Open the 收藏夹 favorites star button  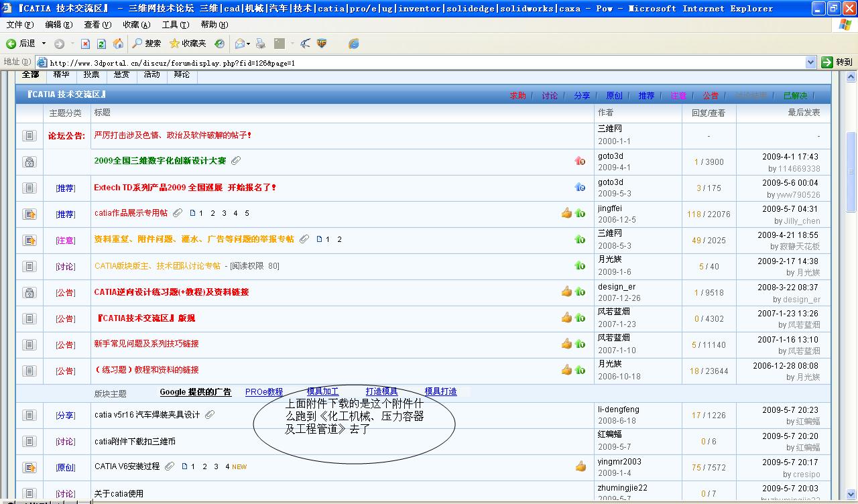pyautogui.click(x=188, y=44)
